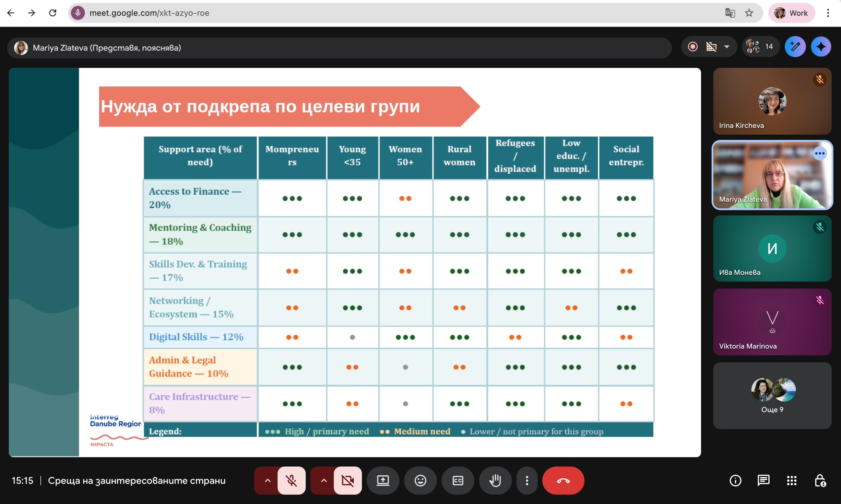
Task: Open the emoji reactions button
Action: (x=420, y=480)
